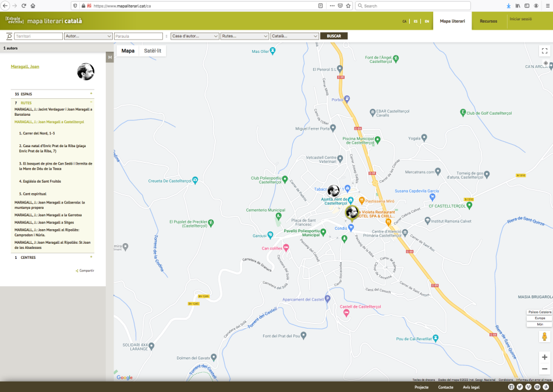553x392 pixels.
Task: Switch site language to EN
Action: pyautogui.click(x=427, y=22)
